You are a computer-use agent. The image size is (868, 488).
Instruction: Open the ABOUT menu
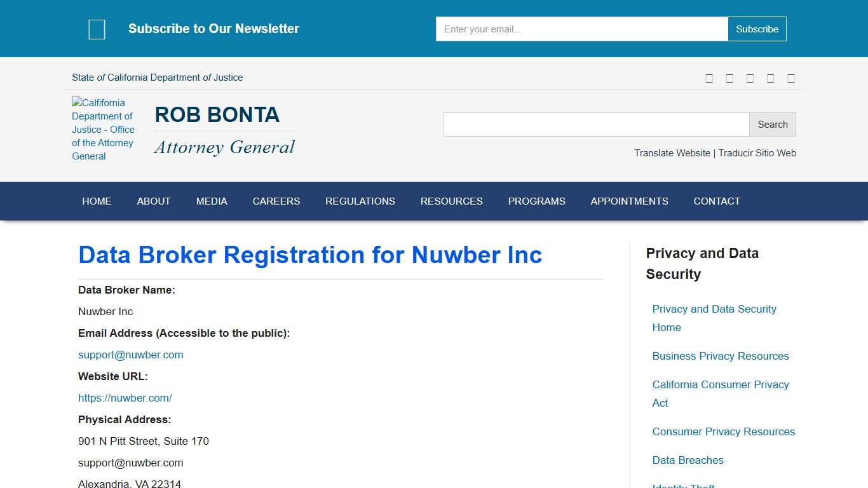pyautogui.click(x=153, y=201)
